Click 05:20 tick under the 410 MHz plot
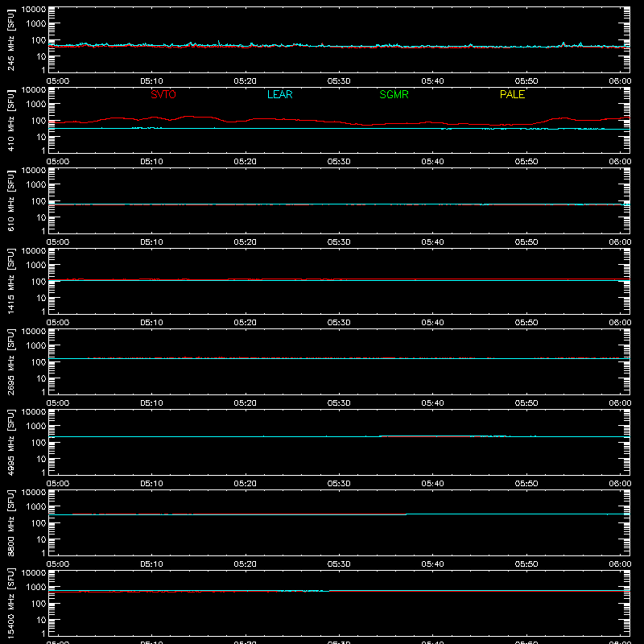 tap(246, 162)
